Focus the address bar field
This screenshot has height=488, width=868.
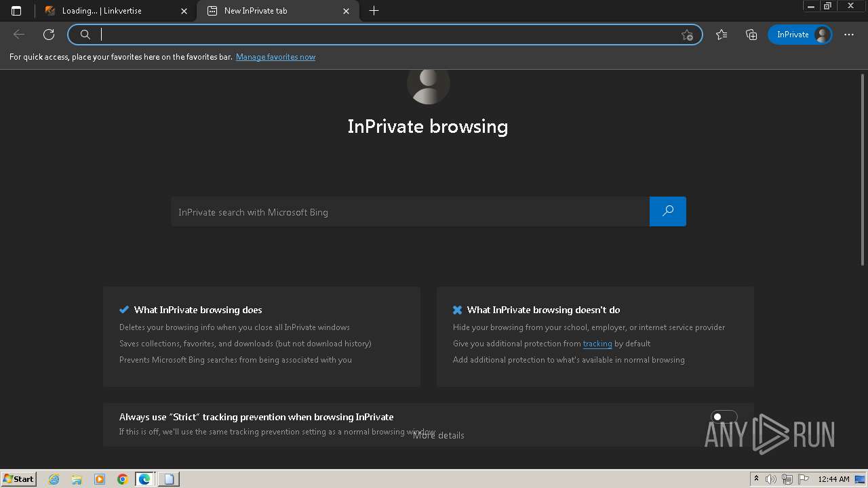(387, 35)
